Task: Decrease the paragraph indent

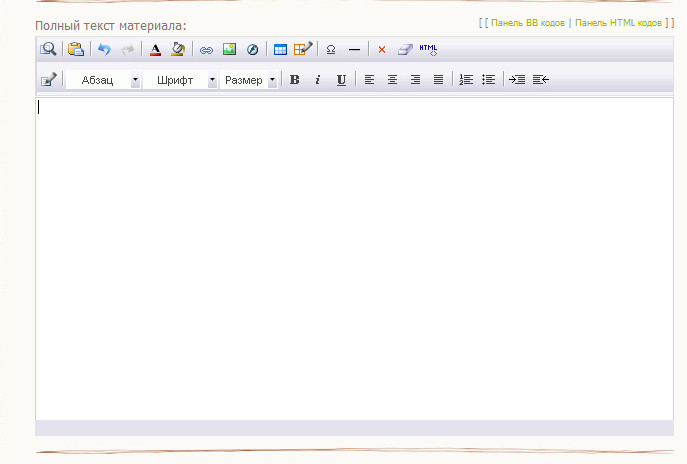Action: (x=541, y=80)
